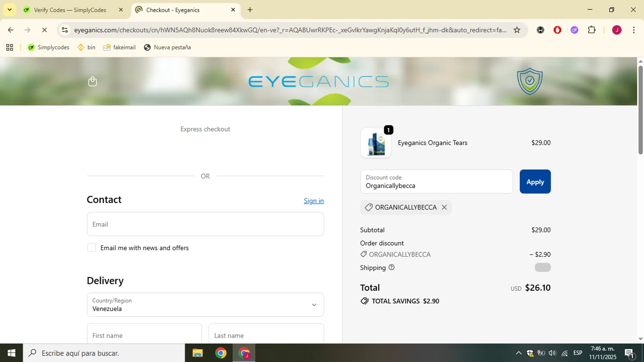Click the TOTAL SAVINGS $2.90 line
Screen dimensions: 644x362
[400, 301]
